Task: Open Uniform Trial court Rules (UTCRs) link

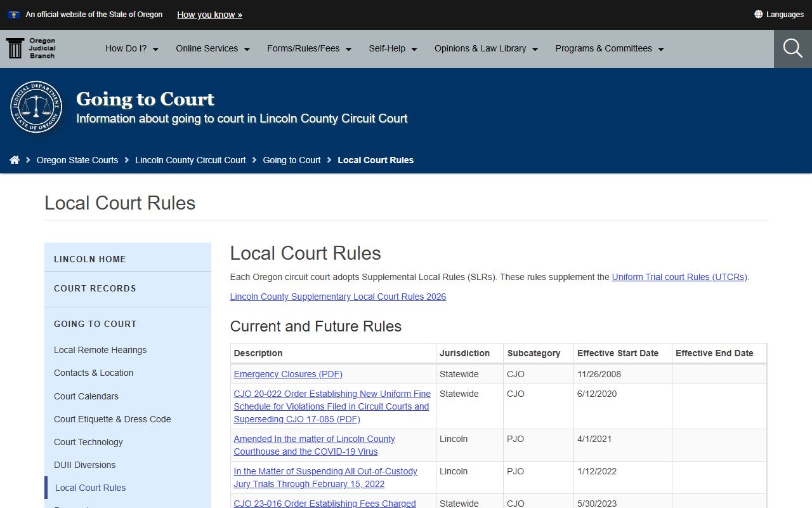Action: 679,277
